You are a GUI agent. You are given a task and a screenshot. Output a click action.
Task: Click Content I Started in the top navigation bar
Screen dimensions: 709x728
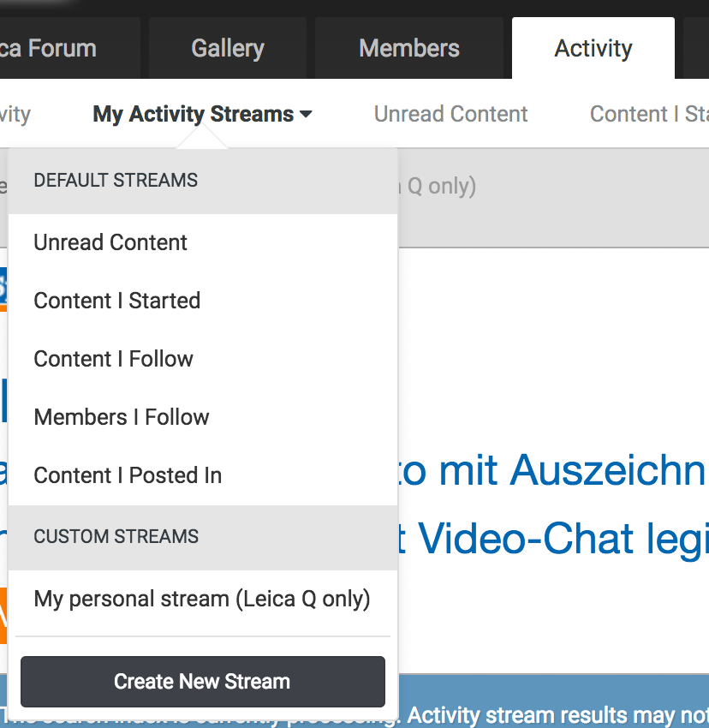click(649, 115)
